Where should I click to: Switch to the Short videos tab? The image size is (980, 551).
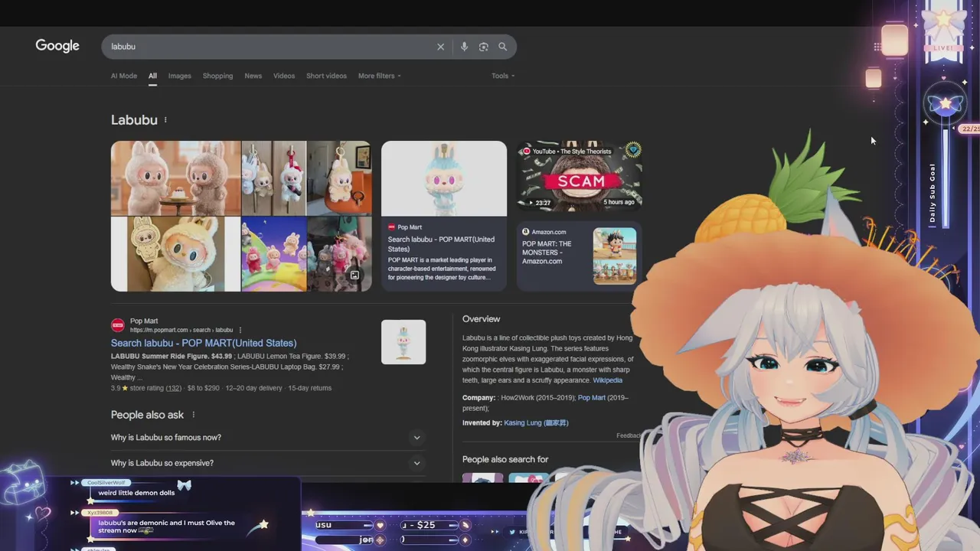[x=326, y=76]
